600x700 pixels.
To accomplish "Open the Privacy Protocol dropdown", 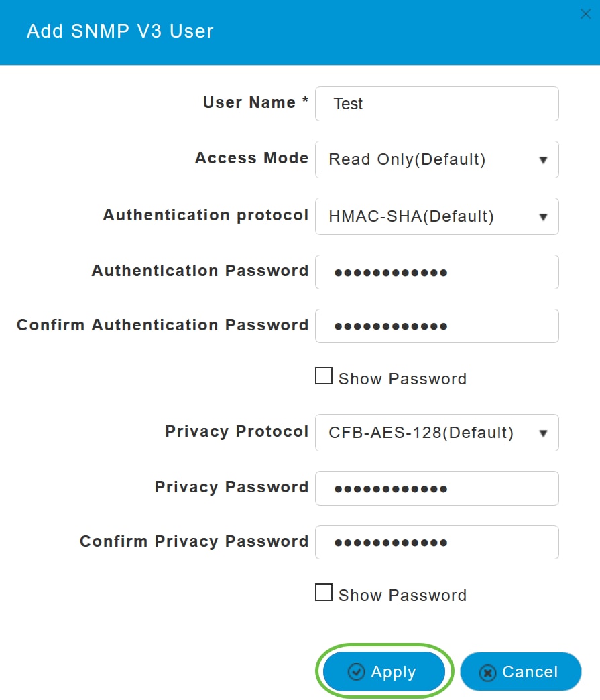I will 436,433.
